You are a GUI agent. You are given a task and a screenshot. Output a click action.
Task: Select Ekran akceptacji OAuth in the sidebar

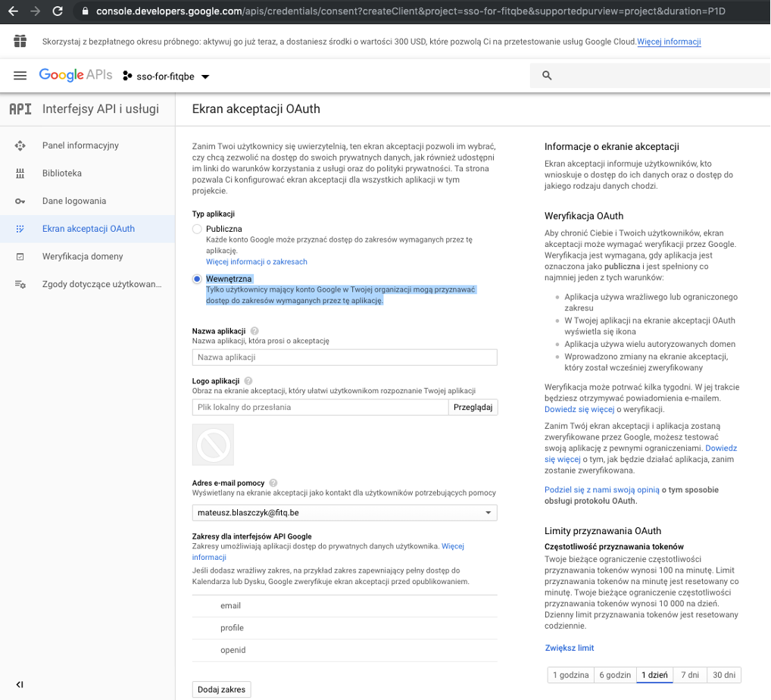pyautogui.click(x=88, y=229)
